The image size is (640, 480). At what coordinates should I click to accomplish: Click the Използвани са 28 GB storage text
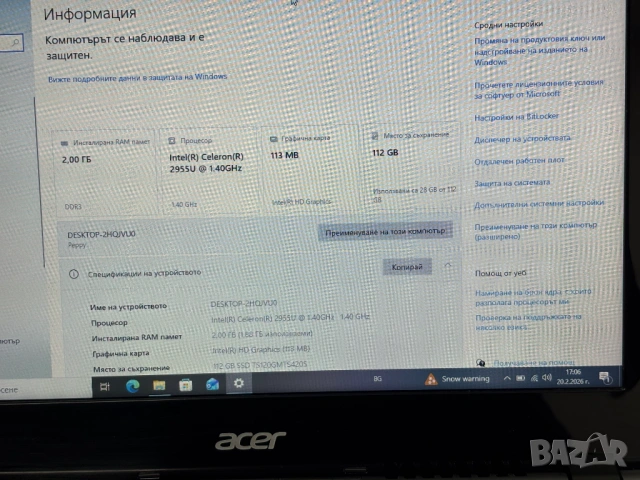point(414,195)
